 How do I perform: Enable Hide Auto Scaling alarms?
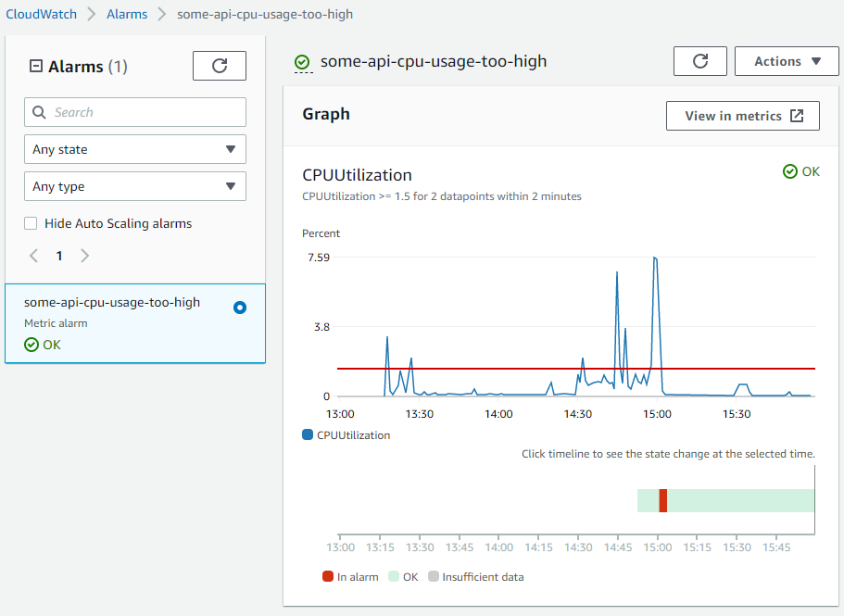pyautogui.click(x=31, y=223)
